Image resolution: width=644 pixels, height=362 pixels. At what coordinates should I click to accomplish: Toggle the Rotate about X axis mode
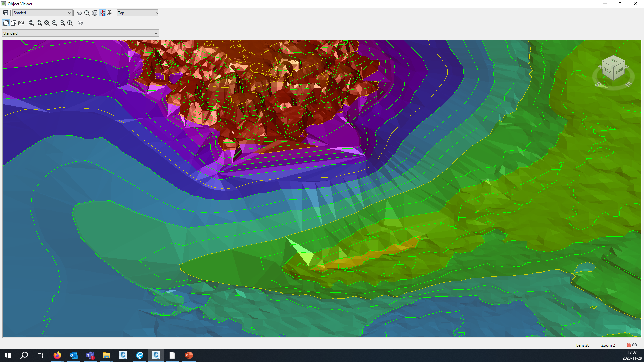(x=103, y=13)
